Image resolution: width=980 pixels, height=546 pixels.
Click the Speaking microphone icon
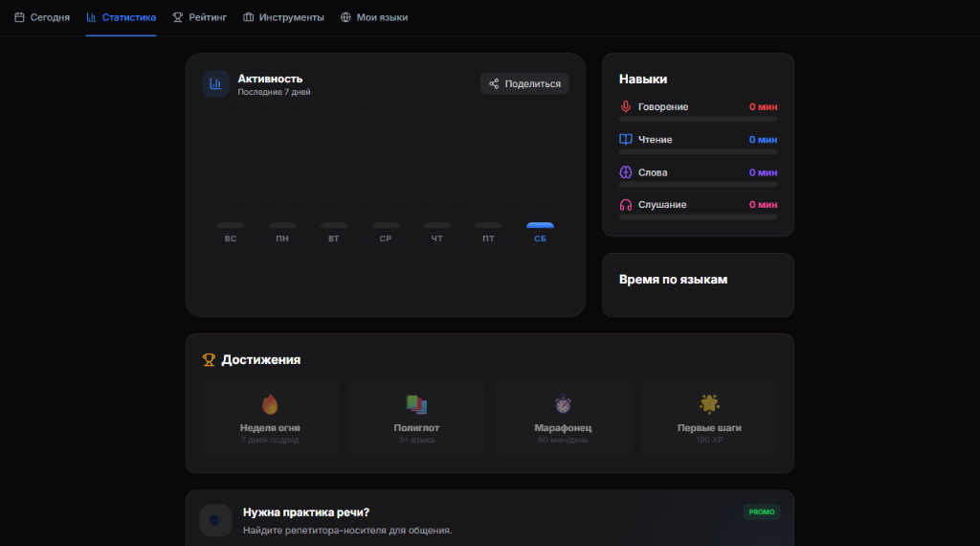[626, 107]
